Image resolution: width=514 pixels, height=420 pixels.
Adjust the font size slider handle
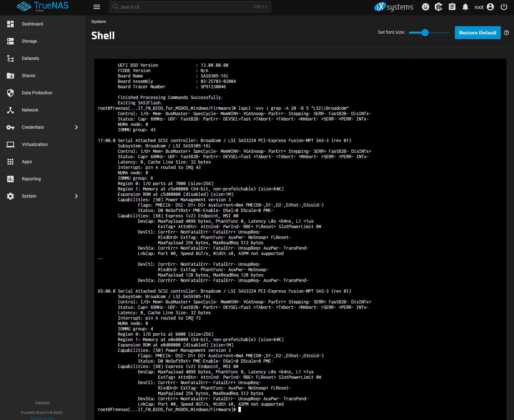[x=425, y=33]
